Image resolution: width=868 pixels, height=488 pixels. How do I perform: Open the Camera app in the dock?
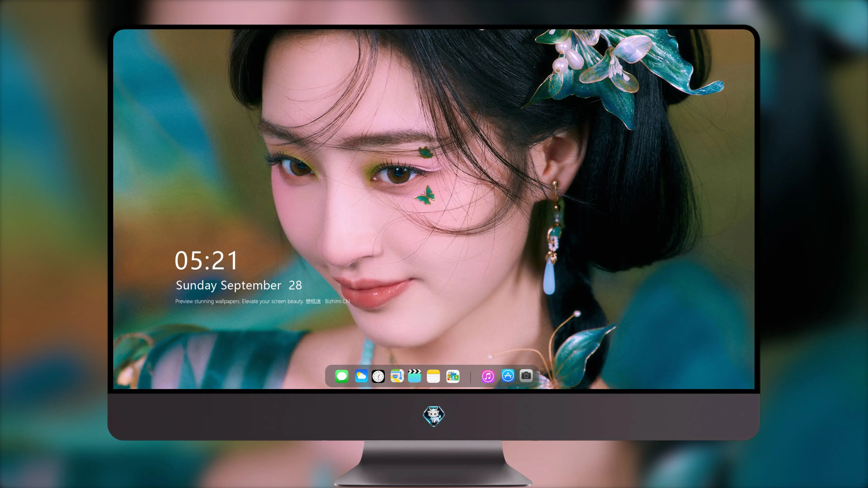[526, 375]
